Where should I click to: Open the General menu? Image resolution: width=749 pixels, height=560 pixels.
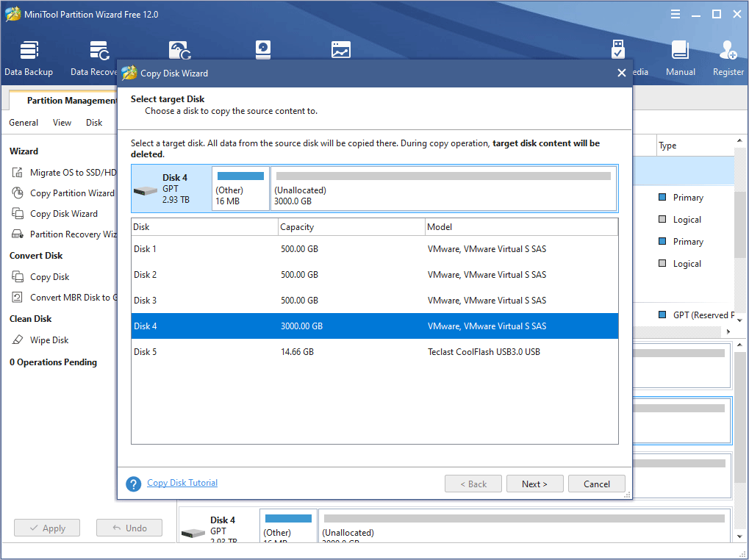(x=24, y=123)
